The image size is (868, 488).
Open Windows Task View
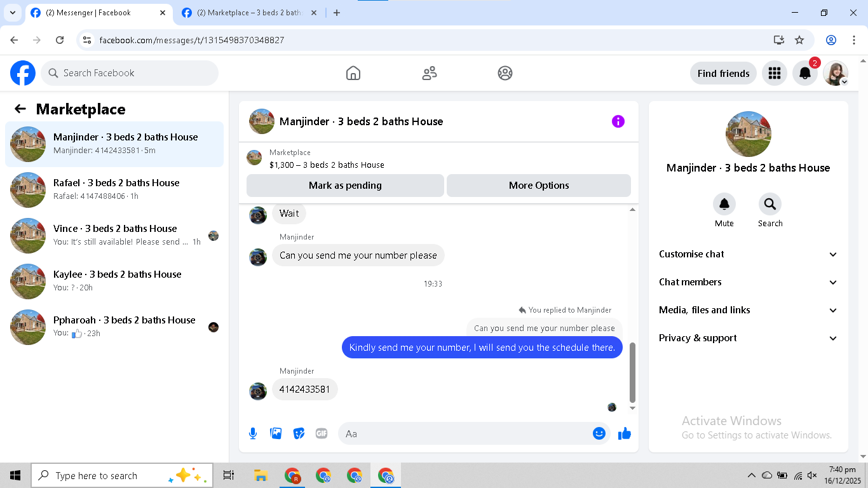pyautogui.click(x=229, y=475)
